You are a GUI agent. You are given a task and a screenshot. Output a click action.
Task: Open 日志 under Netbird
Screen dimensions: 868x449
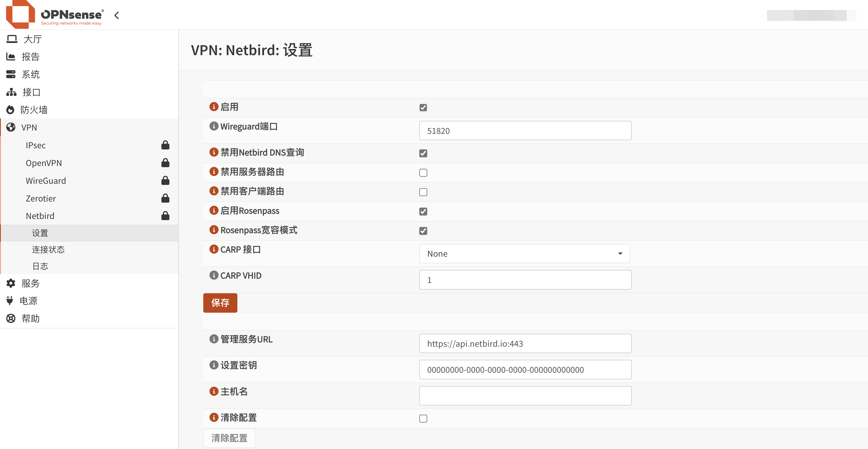tap(40, 266)
